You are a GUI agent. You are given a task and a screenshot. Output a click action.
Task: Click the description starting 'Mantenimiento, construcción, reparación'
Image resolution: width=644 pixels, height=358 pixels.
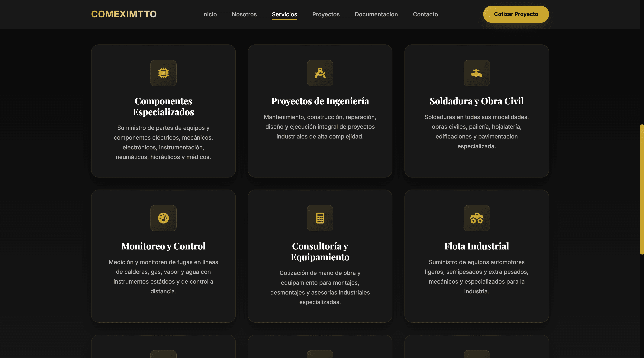pyautogui.click(x=320, y=127)
